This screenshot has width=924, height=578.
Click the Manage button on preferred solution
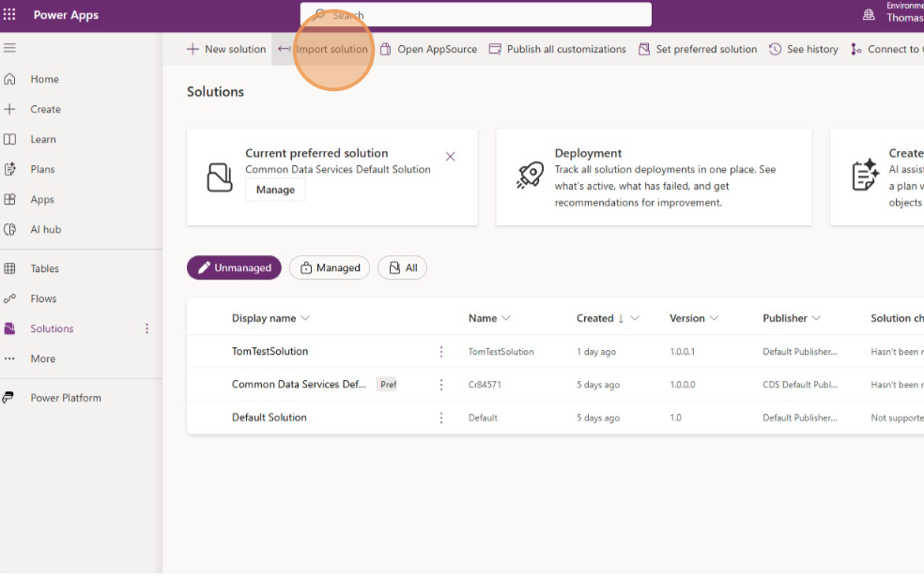[x=275, y=190]
